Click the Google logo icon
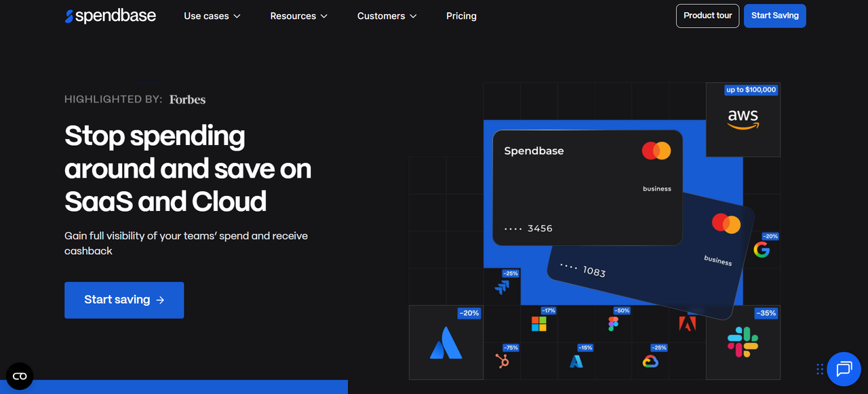 pos(762,250)
